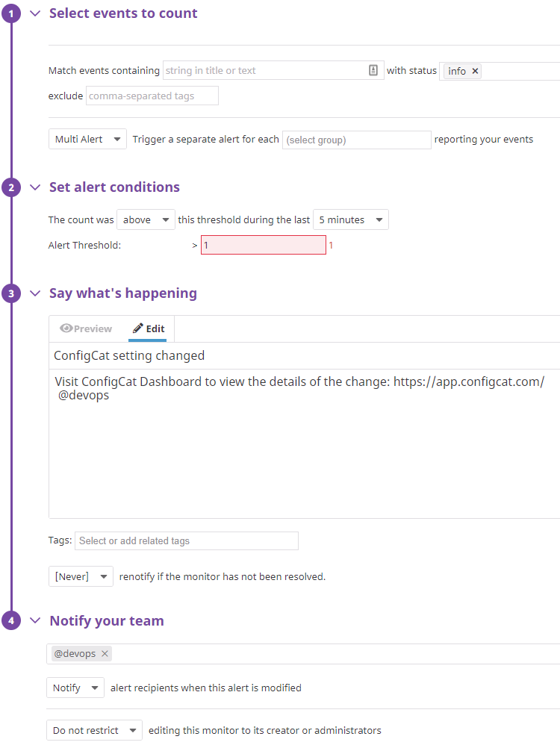This screenshot has width=560, height=751.
Task: Click the icon inside the event search field
Action: [373, 70]
